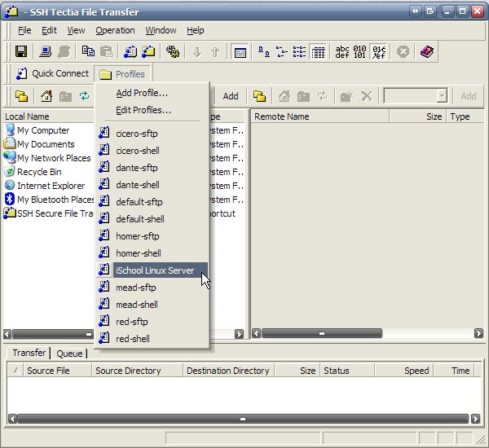Click Status column header in transfer list

[x=347, y=371]
